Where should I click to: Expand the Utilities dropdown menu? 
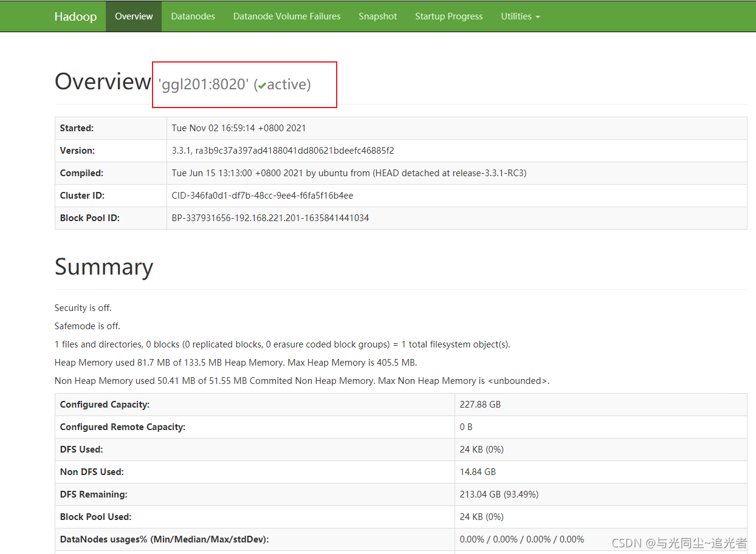[x=520, y=16]
